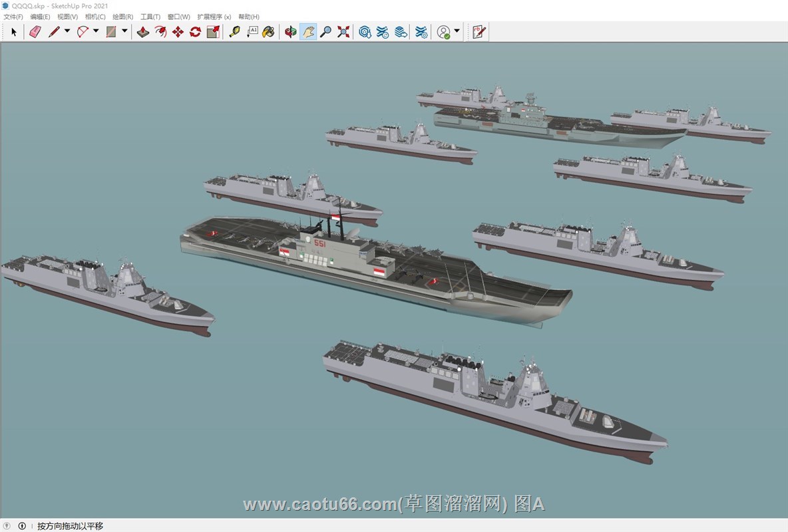Choose the Move tool
Viewport: 788px width, 532px height.
coord(178,32)
